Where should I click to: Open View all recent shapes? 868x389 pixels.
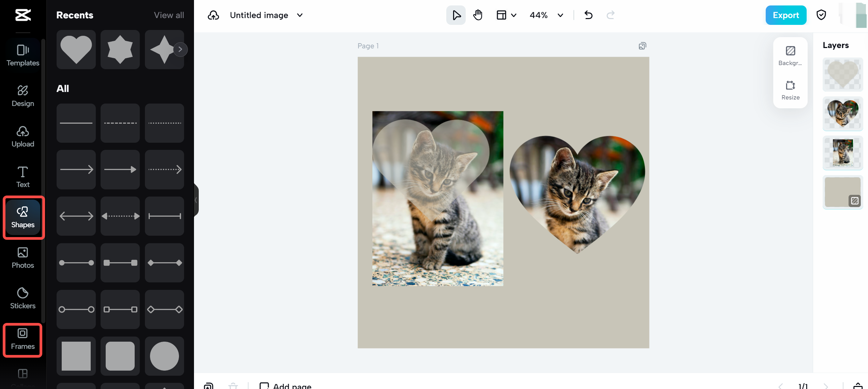click(169, 15)
